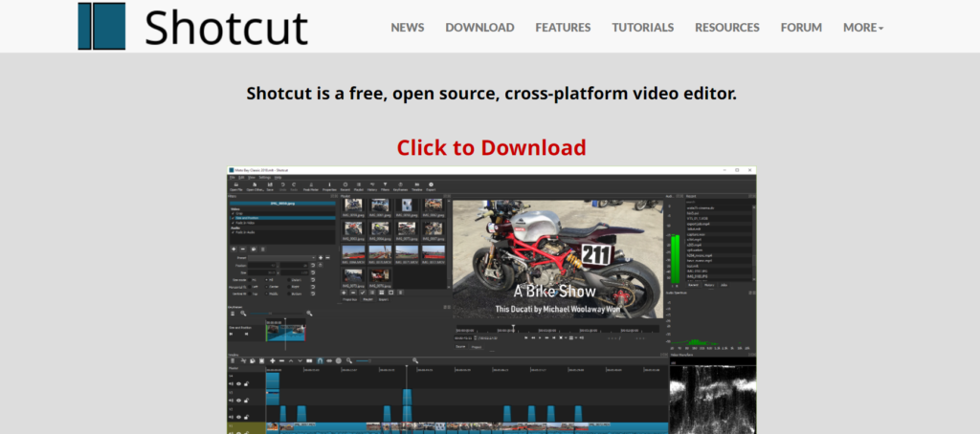Open the Properties toolbar icon
The width and height of the screenshot is (980, 434).
329,184
